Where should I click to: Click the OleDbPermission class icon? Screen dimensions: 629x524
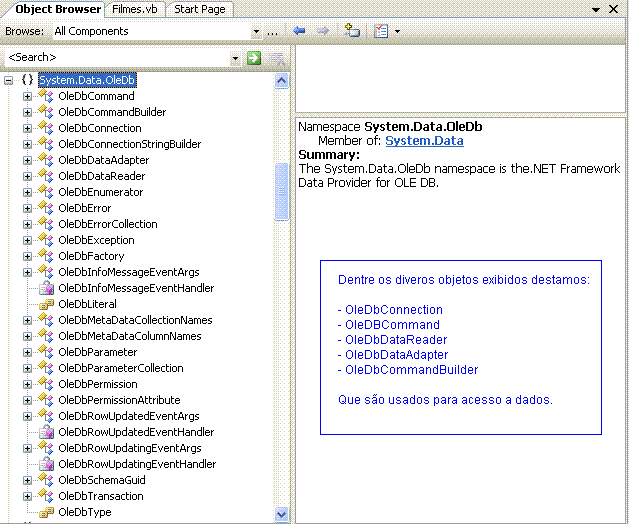click(46, 384)
